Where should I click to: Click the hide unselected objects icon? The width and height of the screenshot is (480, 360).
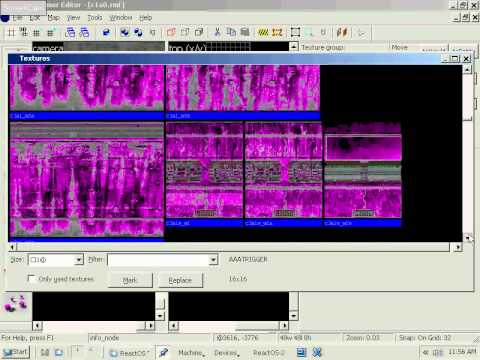[x=185, y=32]
